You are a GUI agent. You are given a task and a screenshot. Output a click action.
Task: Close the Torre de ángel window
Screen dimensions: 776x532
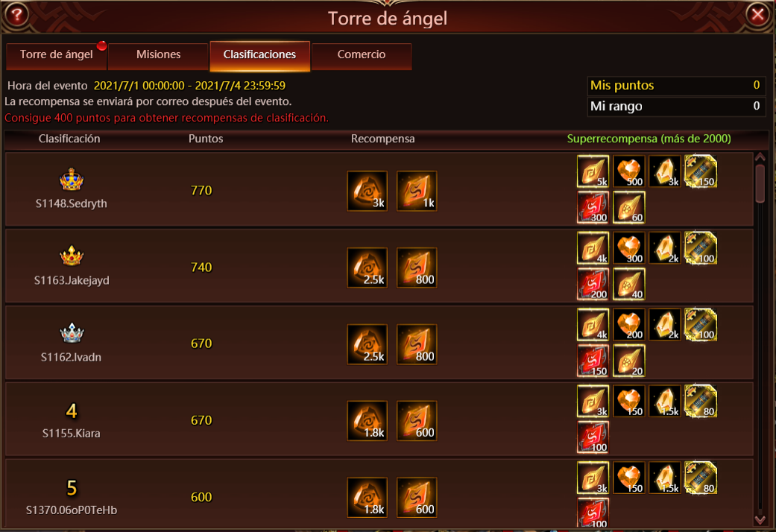757,14
